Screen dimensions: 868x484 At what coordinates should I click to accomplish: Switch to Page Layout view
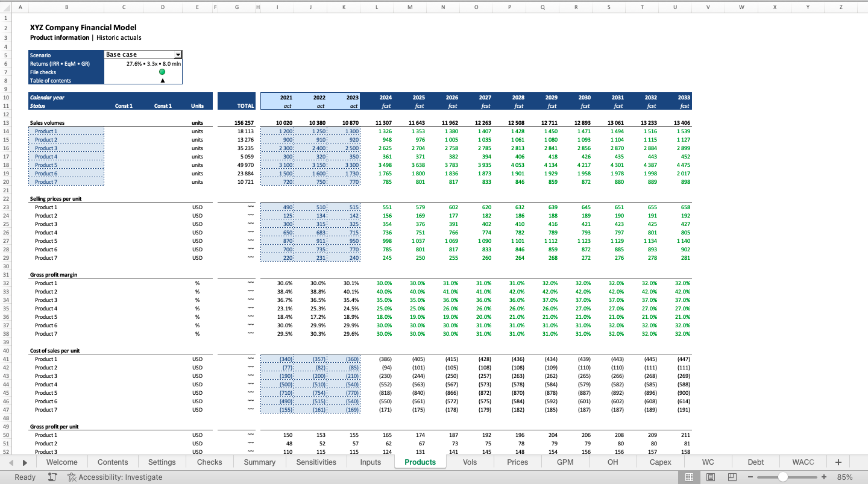click(711, 477)
